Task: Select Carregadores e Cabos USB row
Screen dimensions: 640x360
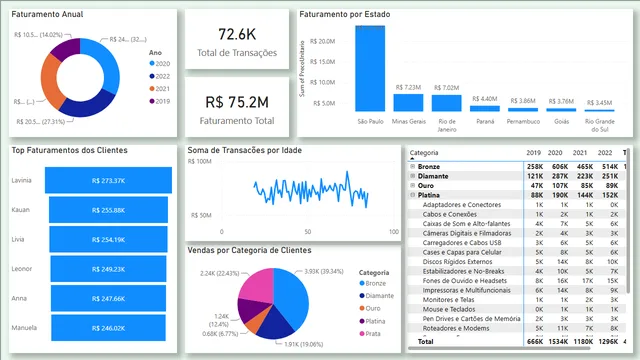Action: click(x=516, y=242)
